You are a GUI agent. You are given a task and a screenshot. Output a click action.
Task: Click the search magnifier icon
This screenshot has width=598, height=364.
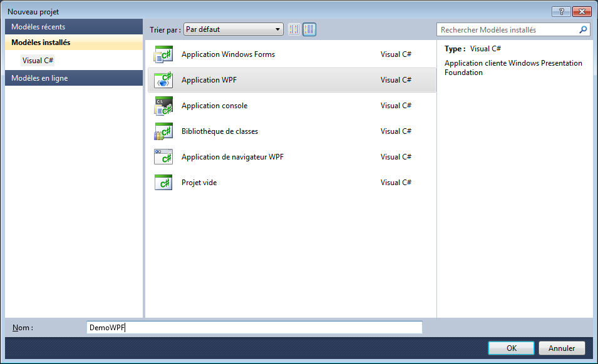click(x=583, y=29)
